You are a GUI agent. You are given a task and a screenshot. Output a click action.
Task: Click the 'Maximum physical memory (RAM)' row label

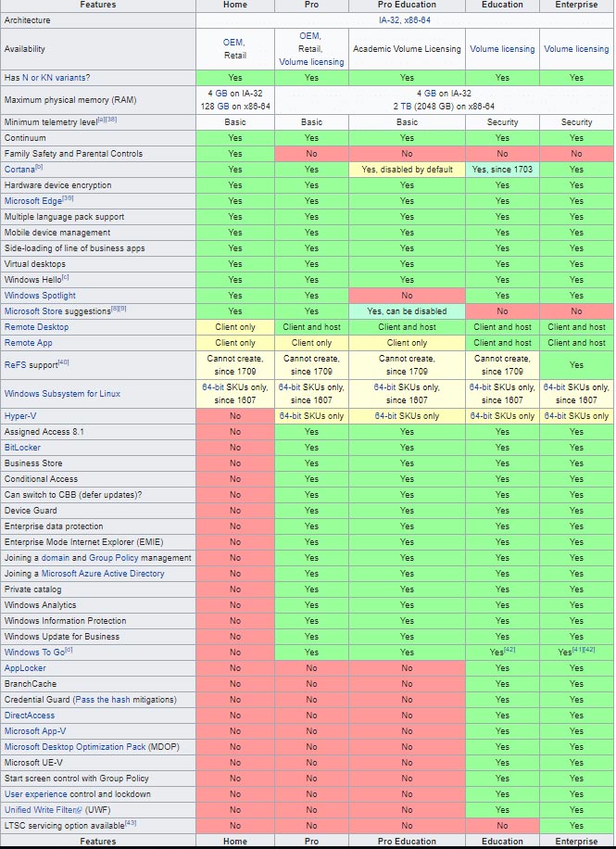tap(69, 100)
